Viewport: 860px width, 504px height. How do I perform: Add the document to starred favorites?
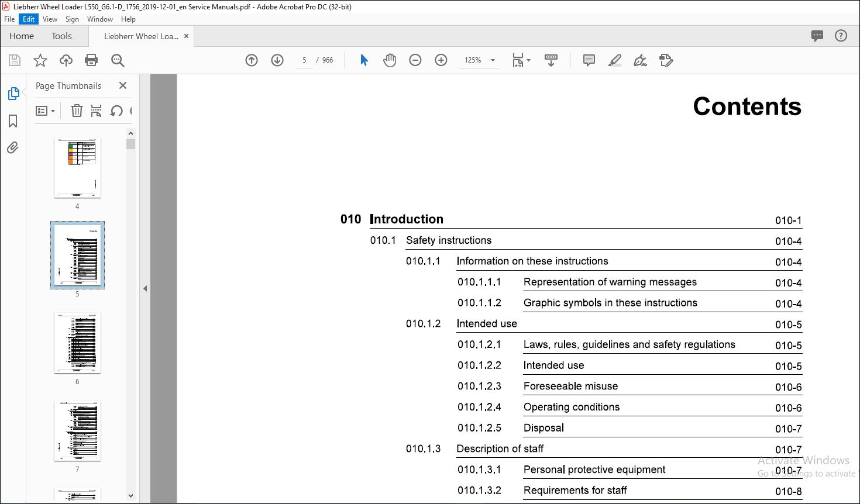pyautogui.click(x=40, y=60)
